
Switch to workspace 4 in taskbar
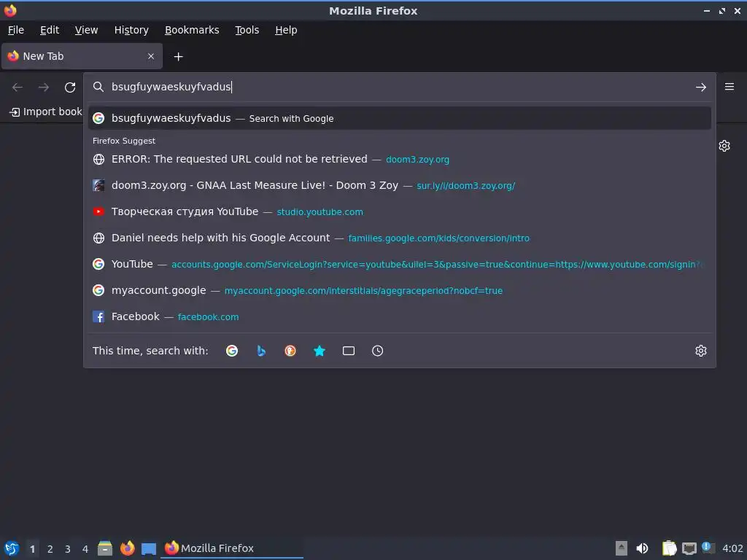coord(85,549)
